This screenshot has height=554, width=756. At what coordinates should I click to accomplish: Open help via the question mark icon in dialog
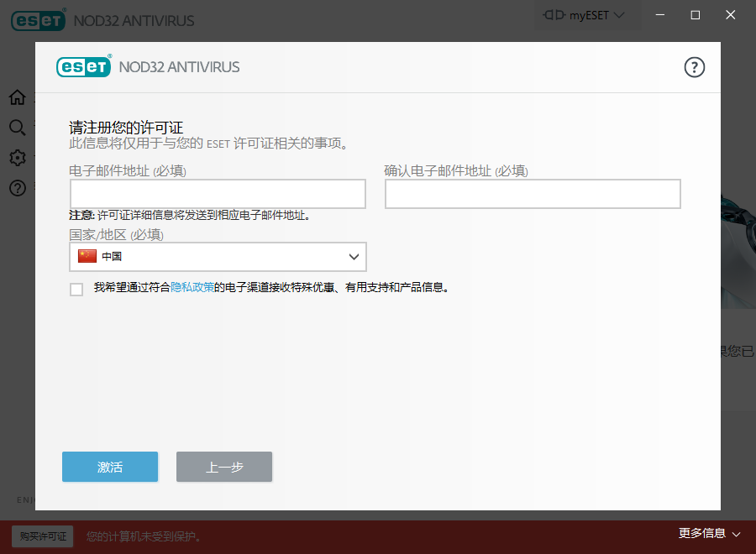pos(695,67)
